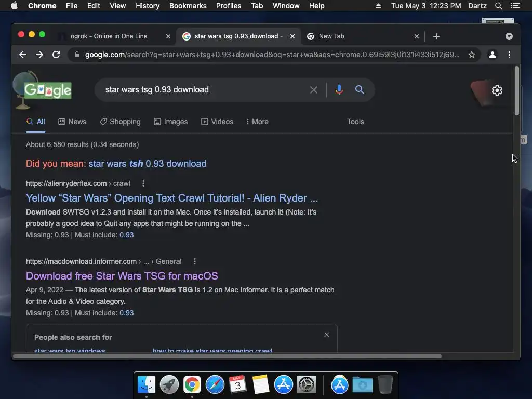Open Notes from the Dock
This screenshot has width=532, height=399.
point(261,385)
